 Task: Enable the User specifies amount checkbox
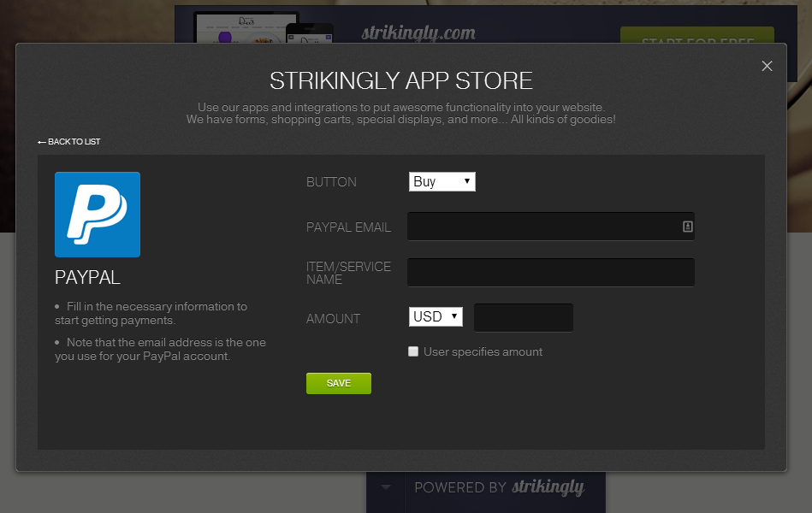click(413, 351)
